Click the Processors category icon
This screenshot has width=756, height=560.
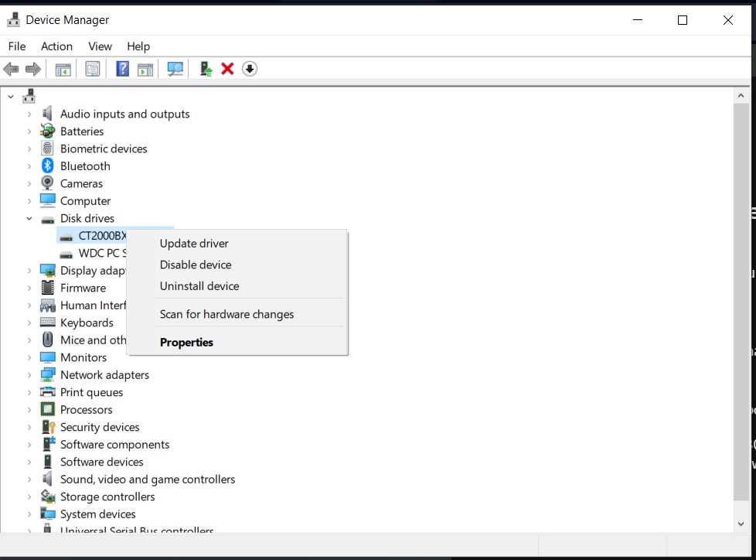tap(47, 409)
